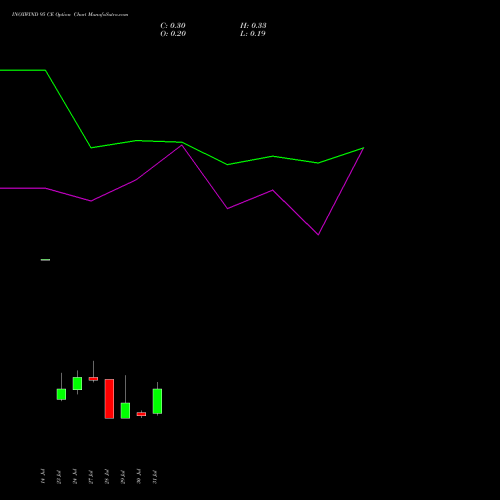Screen dimensions: 500x500
Task: Click the 28 Jul date label
Action: click(107, 476)
